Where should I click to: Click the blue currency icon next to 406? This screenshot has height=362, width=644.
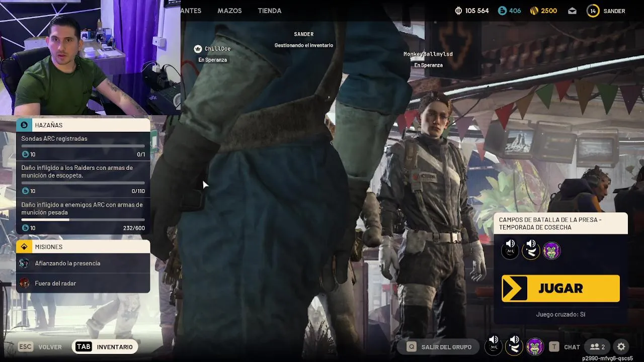[x=502, y=11]
